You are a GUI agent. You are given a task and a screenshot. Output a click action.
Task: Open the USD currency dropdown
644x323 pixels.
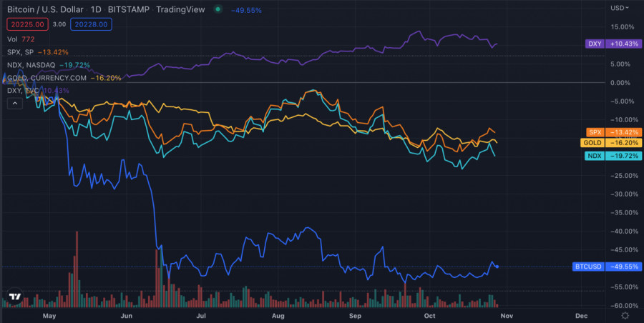[620, 8]
